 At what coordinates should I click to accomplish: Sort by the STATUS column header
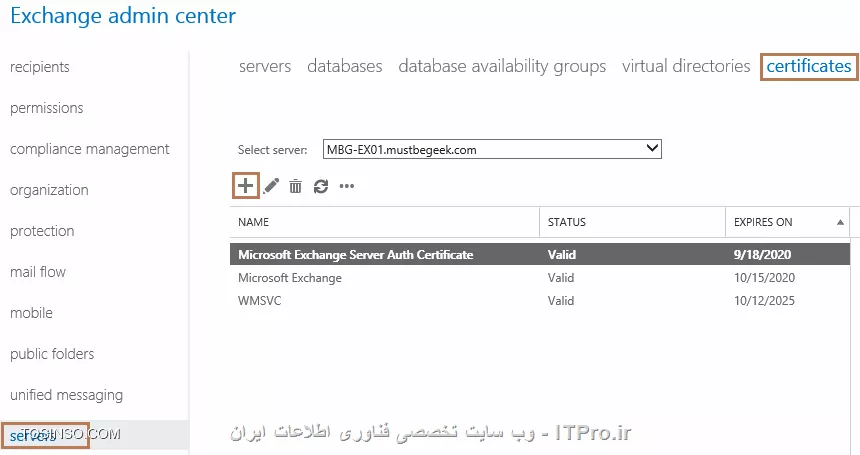632,222
